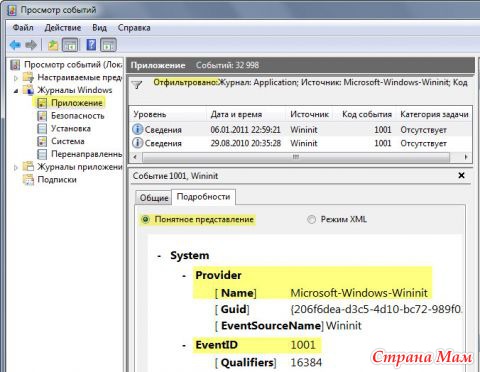The image size is (480, 372).
Task: Switch to the Общие tab
Action: 154,198
